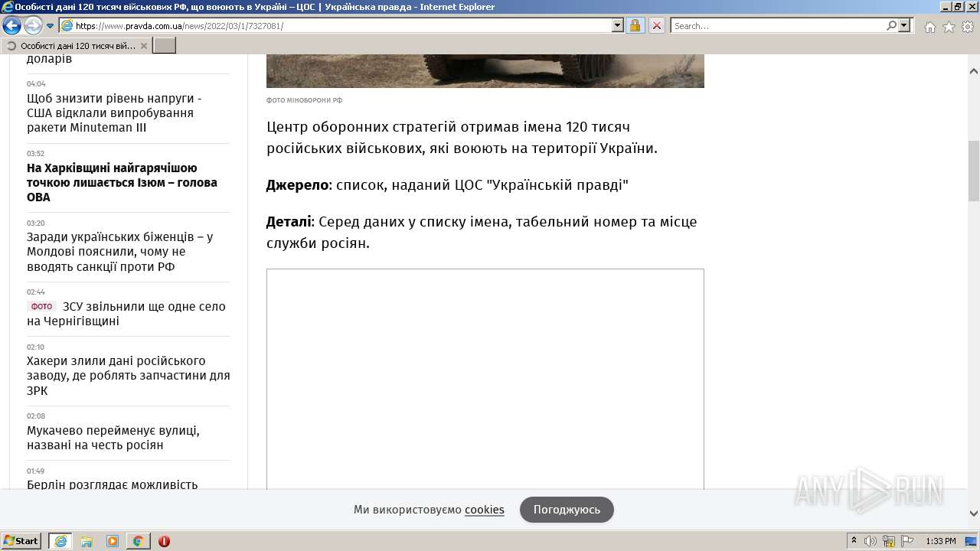The image size is (980, 551).
Task: Go to the Home page icon
Action: tap(929, 27)
